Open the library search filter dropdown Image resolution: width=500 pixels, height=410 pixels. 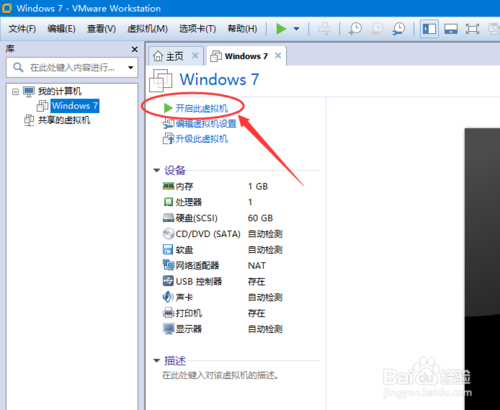pos(131,68)
